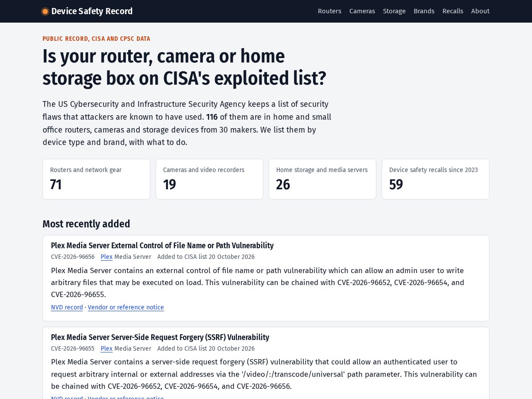Click the Most recently added heading
Viewport: 532px width, 399px height.
click(x=86, y=224)
